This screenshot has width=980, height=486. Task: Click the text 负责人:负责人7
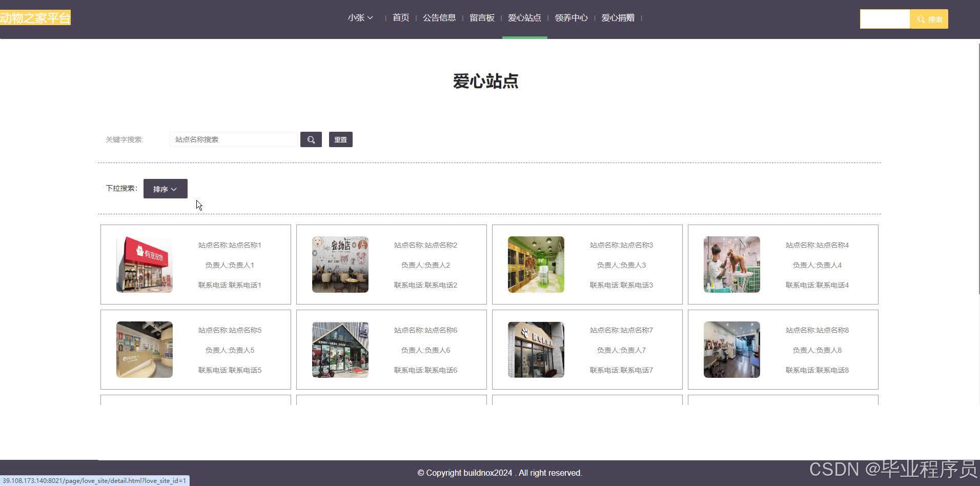pyautogui.click(x=621, y=350)
